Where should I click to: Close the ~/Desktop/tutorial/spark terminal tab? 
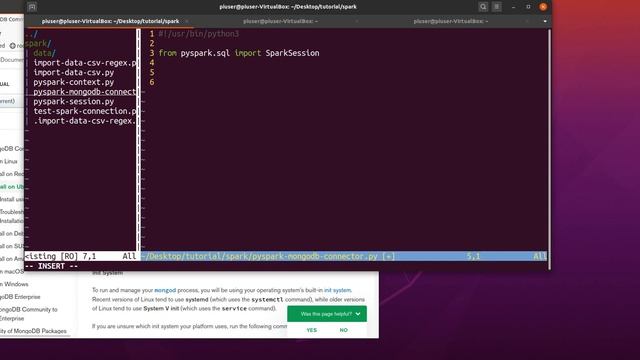coord(187,21)
